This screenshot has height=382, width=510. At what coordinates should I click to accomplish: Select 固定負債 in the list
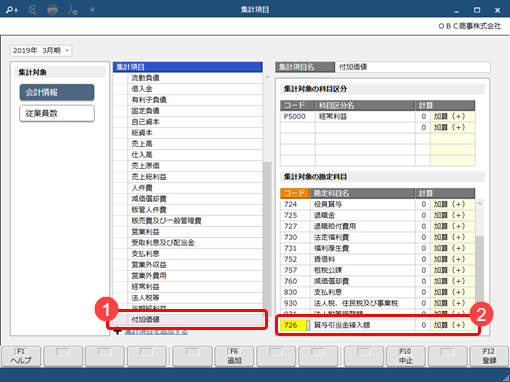tap(188, 111)
